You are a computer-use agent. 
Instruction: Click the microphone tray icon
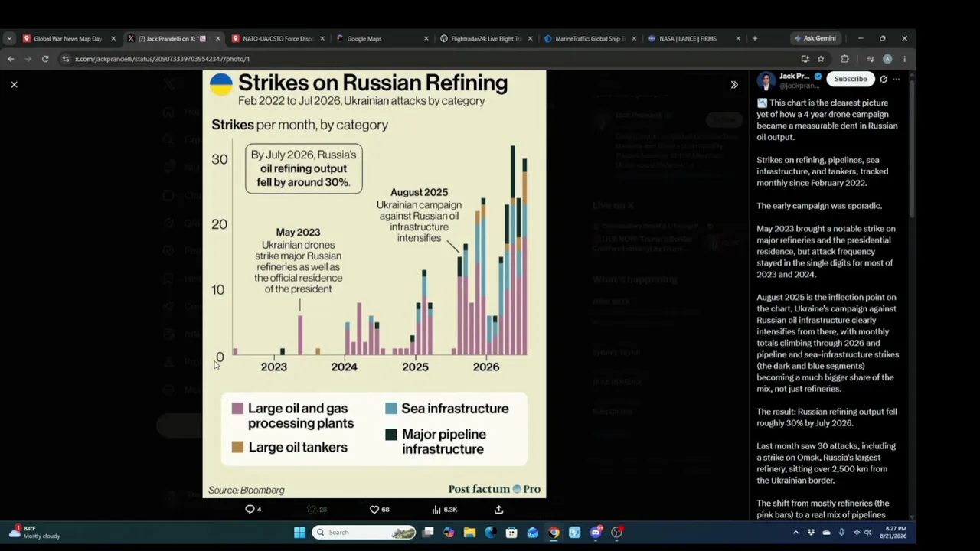click(841, 533)
